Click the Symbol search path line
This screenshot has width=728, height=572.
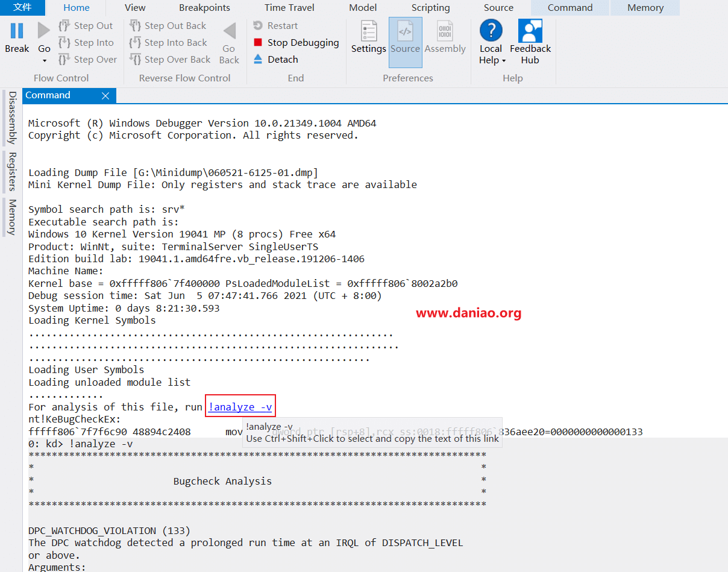pos(107,209)
